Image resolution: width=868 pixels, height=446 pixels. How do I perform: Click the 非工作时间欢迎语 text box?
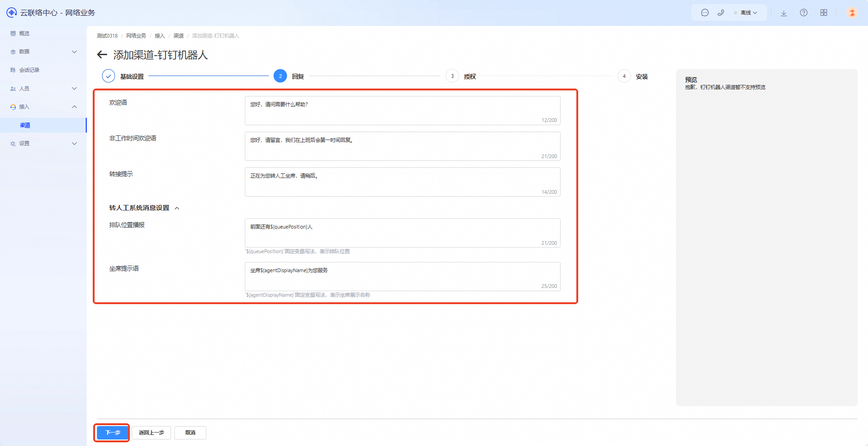[x=402, y=146]
